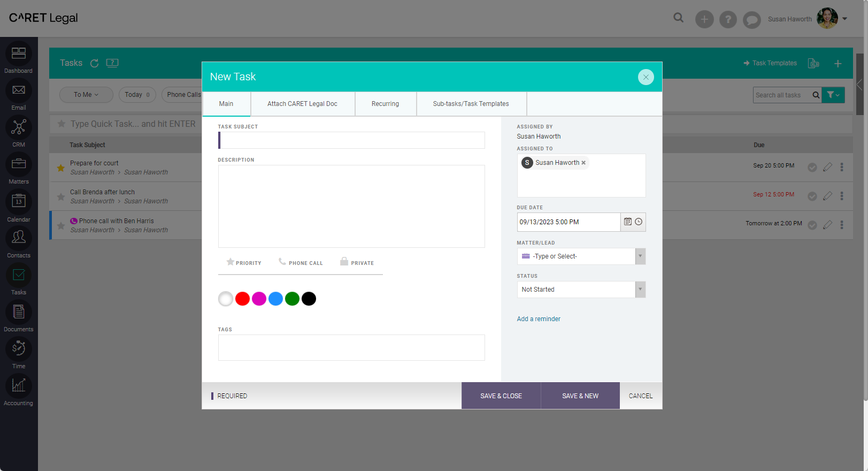
Task: Click search icon in Search all tasks box
Action: pos(816,95)
